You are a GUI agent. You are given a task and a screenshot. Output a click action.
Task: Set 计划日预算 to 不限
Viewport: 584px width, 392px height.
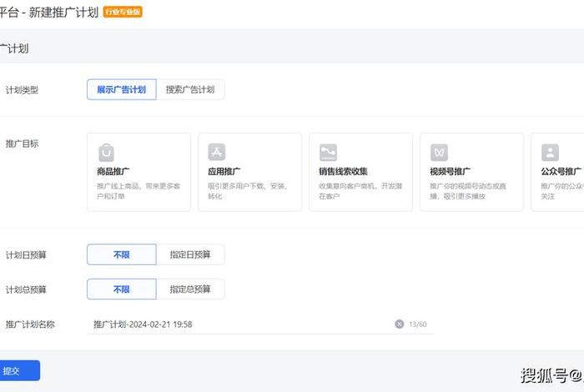(x=122, y=254)
